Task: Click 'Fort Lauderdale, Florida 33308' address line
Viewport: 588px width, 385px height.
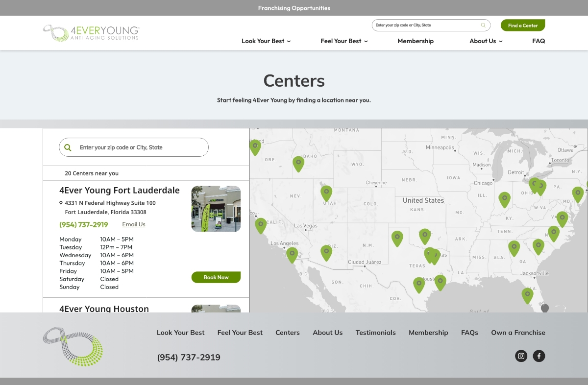Action: 106,212
